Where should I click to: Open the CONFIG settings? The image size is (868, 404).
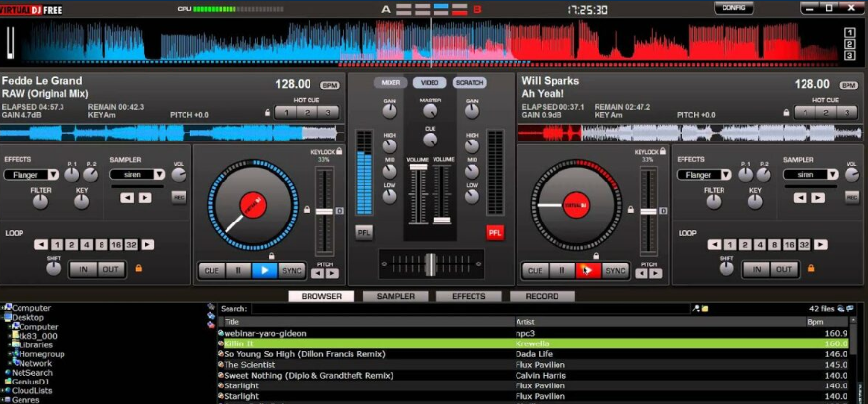pos(733,8)
